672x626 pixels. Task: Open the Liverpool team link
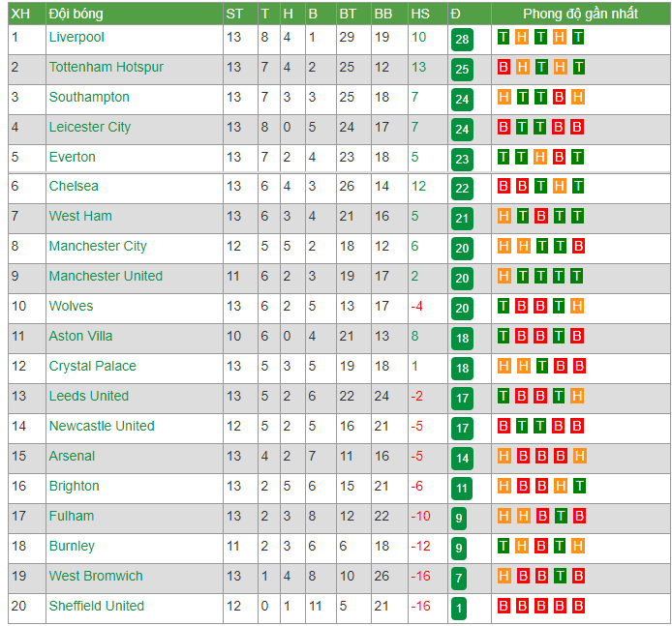(x=76, y=38)
